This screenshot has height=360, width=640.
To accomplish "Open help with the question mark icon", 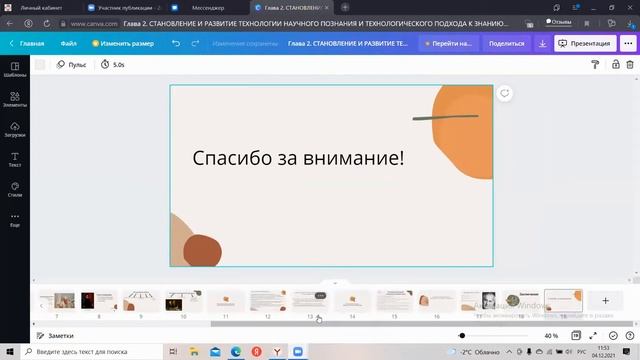I will [630, 336].
